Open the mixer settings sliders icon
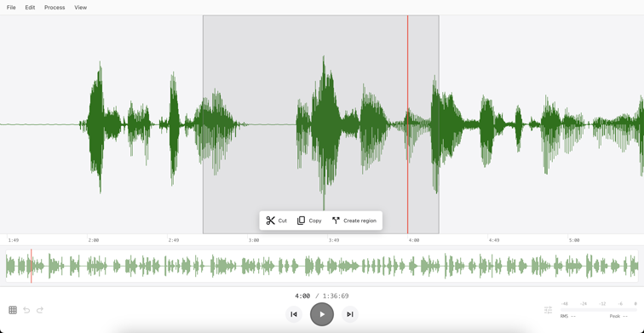The height and width of the screenshot is (333, 644). 549,310
